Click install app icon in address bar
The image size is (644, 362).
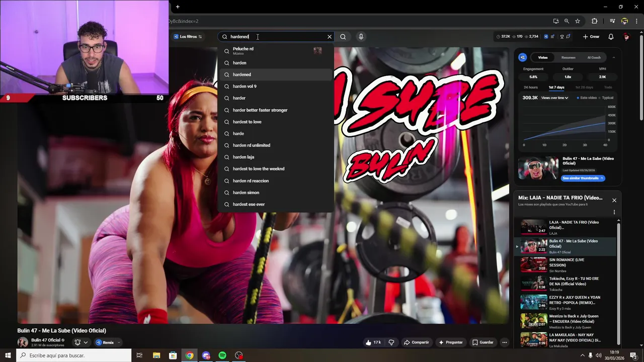click(555, 21)
